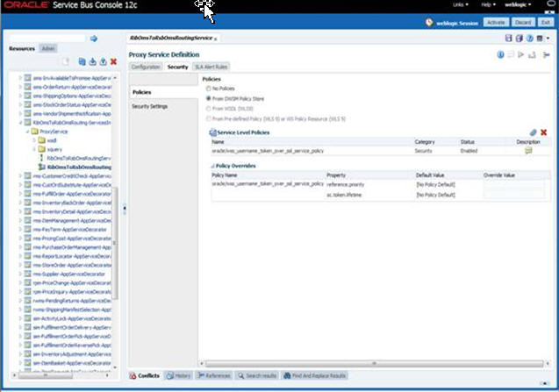The width and height of the screenshot is (559, 392).
Task: Click the xquery folder icon
Action: (42, 149)
